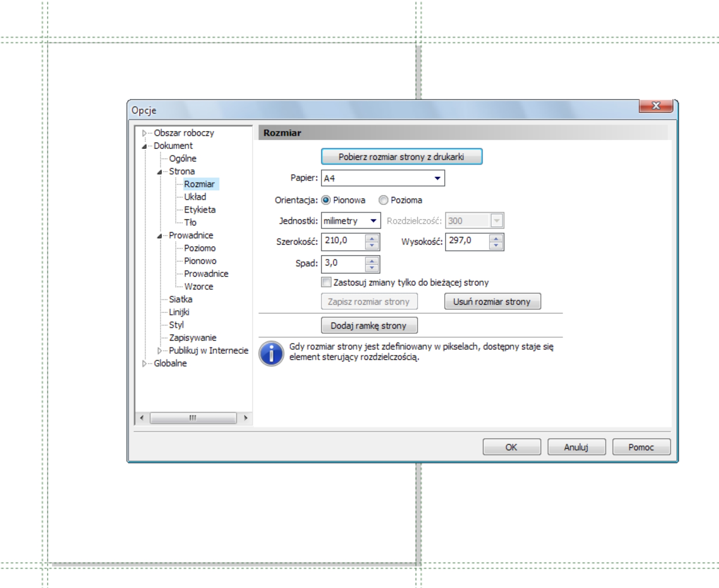
Task: Open the Jednostki milimetry dropdown
Action: [351, 221]
